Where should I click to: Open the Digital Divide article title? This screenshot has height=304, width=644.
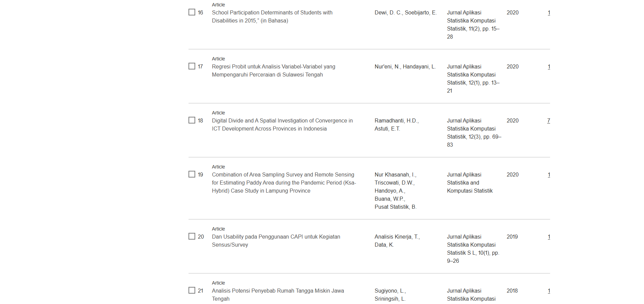pos(282,121)
